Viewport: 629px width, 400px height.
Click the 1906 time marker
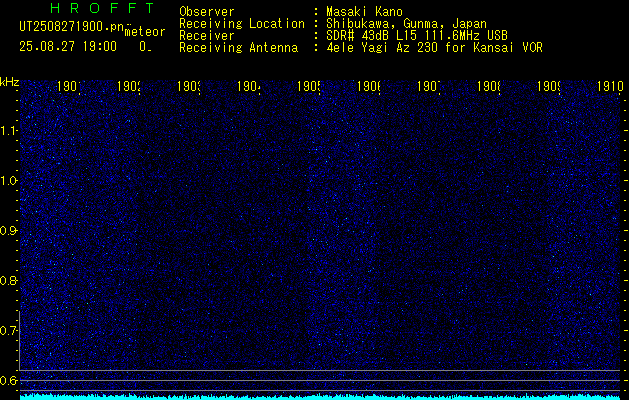369,86
